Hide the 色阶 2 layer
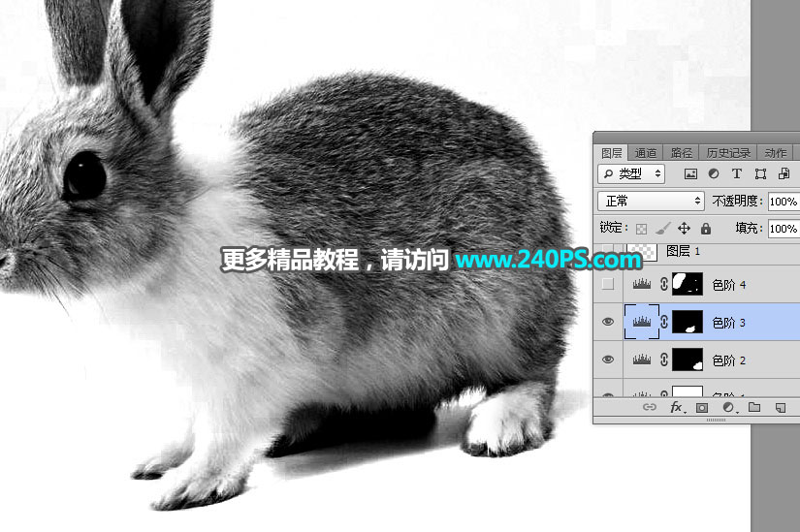Viewport: 800px width, 532px height. pyautogui.click(x=608, y=360)
